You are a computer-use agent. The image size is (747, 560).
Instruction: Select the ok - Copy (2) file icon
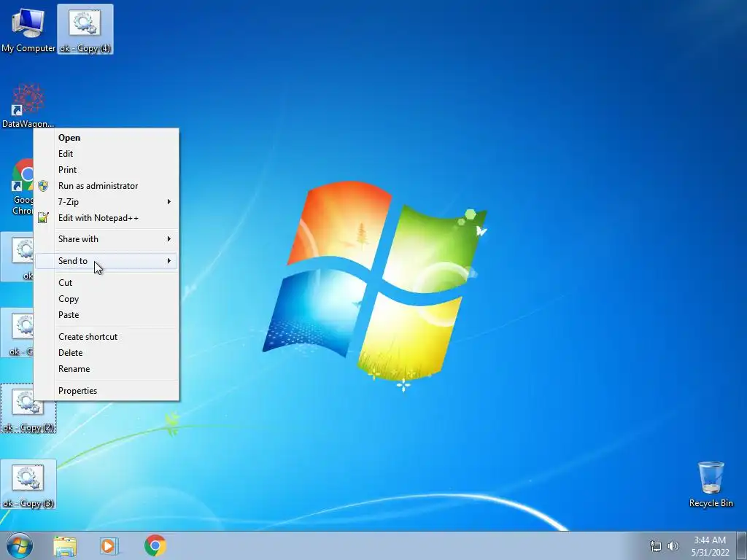pos(28,409)
